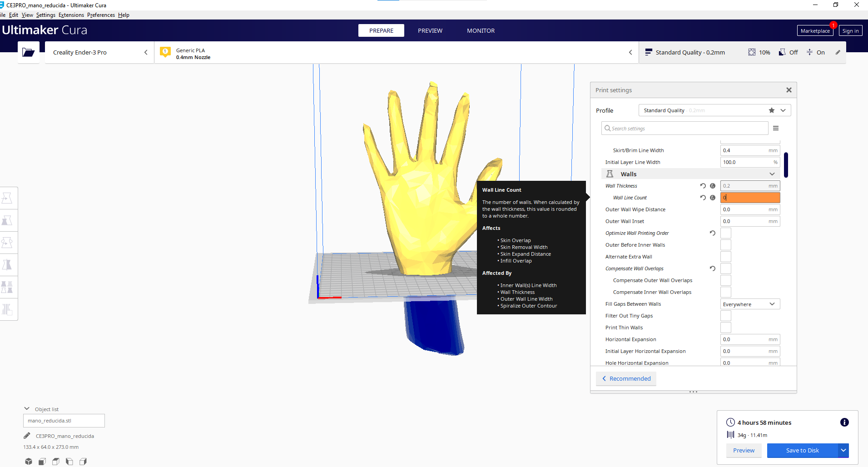Open the Support Blocker tool

(x=7, y=309)
